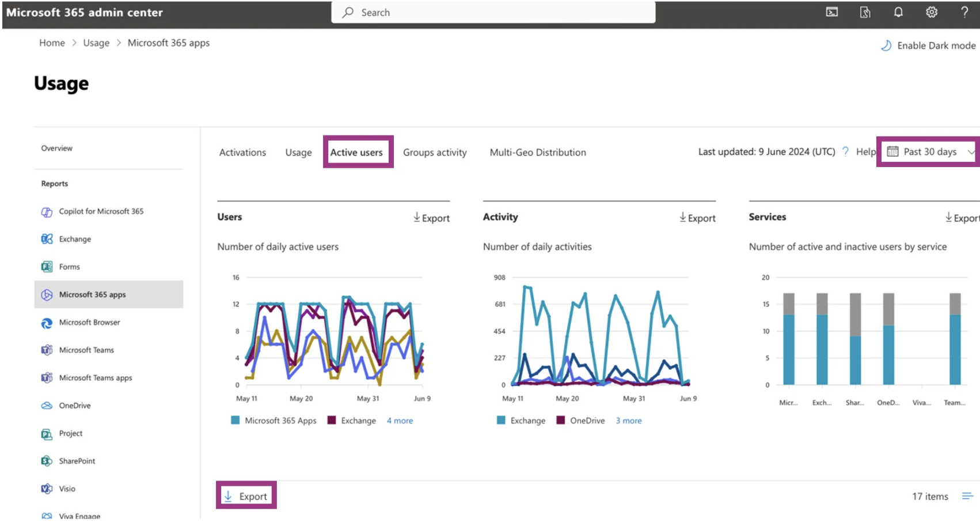
Task: Click the Microsoft Teams apps icon
Action: 47,378
